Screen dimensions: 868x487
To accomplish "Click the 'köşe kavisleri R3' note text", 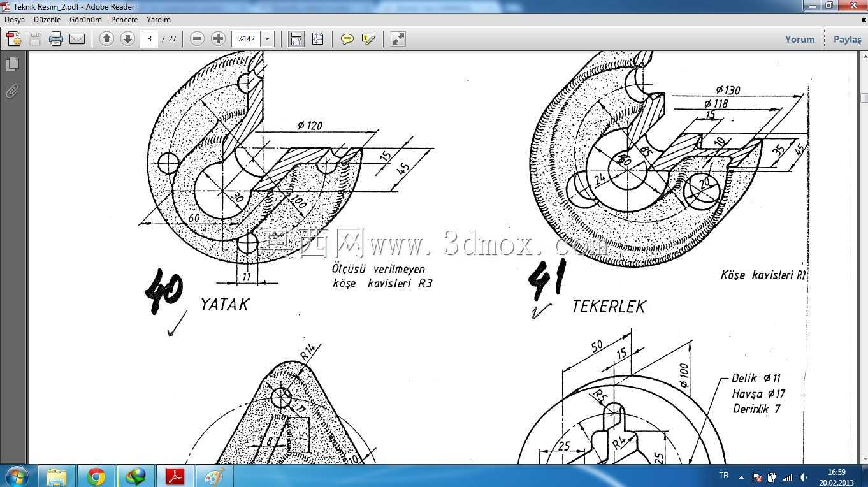I will click(382, 283).
